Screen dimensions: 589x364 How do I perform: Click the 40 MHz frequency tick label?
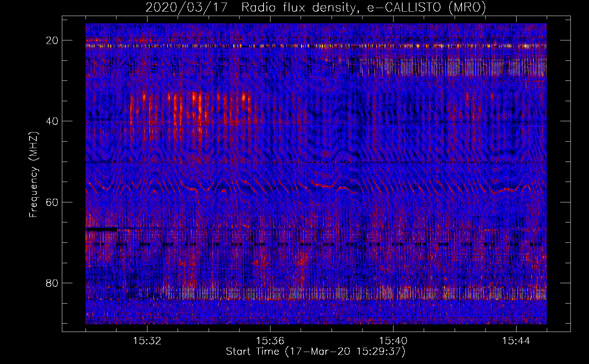[x=52, y=121]
